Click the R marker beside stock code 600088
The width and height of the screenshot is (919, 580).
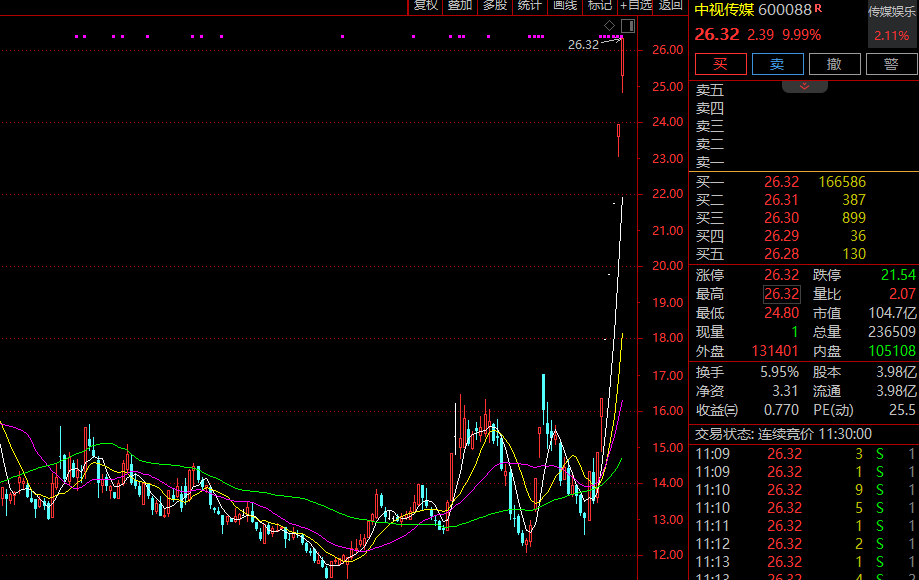click(x=818, y=9)
